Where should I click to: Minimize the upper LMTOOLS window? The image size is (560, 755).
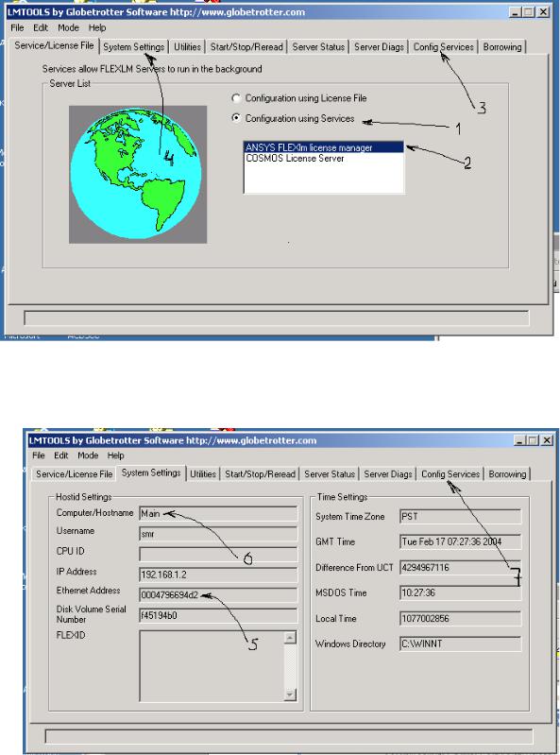point(515,12)
